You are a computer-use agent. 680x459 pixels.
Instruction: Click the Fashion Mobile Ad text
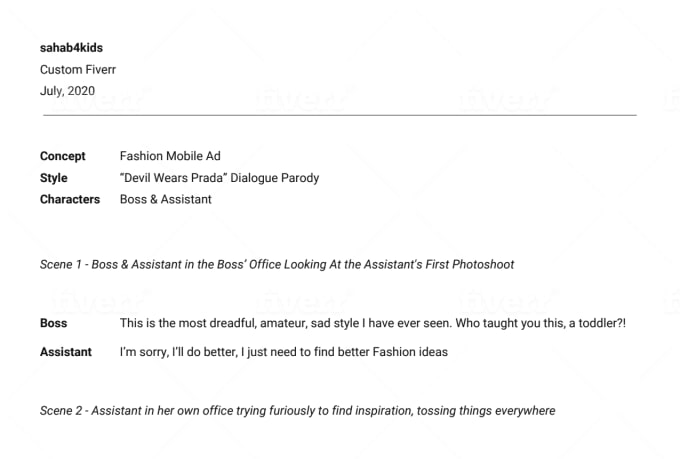pyautogui.click(x=170, y=156)
